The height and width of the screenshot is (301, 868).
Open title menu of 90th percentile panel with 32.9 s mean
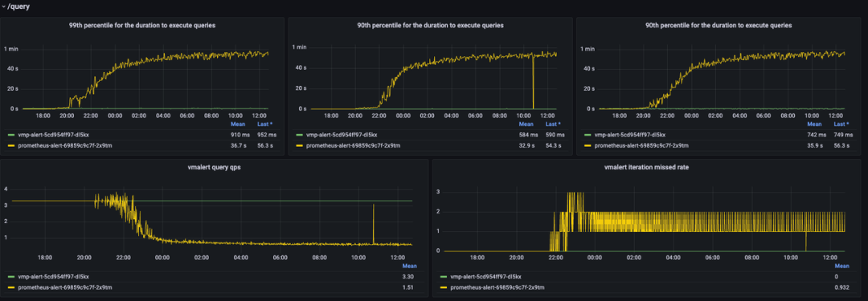430,26
